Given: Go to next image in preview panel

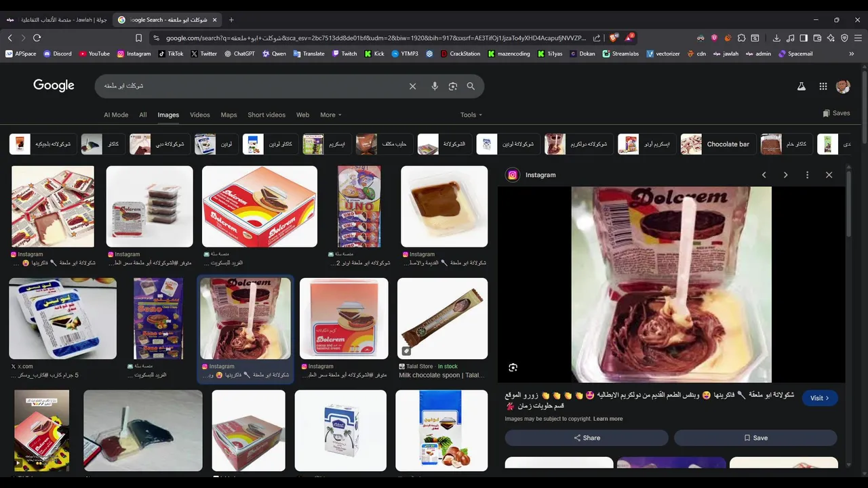Looking at the screenshot, I should coord(785,175).
